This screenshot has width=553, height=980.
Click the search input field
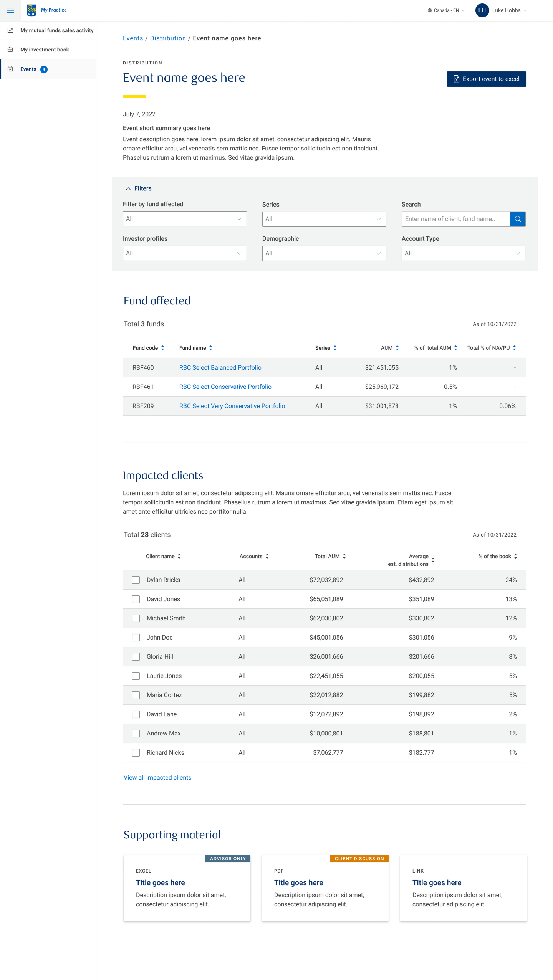pyautogui.click(x=456, y=219)
